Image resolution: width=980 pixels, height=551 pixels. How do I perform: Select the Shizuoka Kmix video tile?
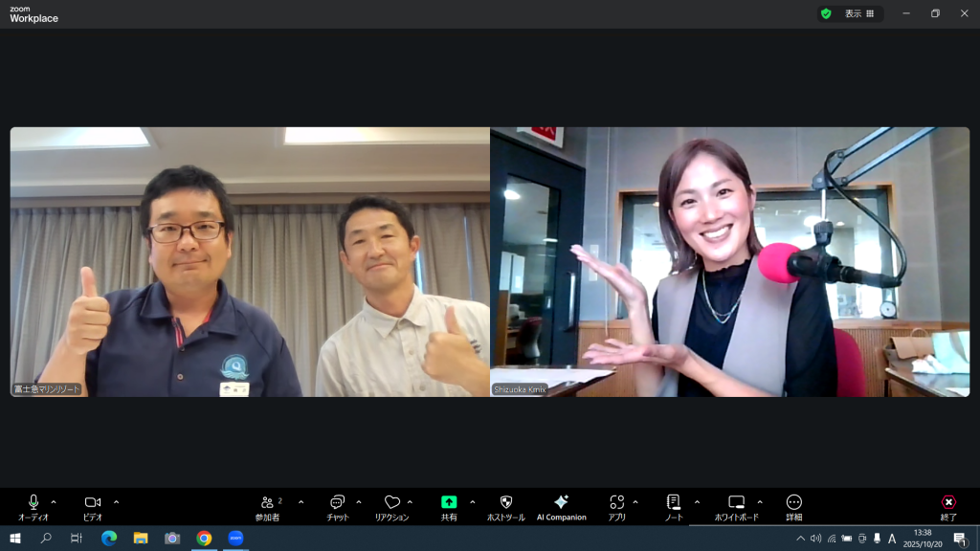tap(729, 261)
